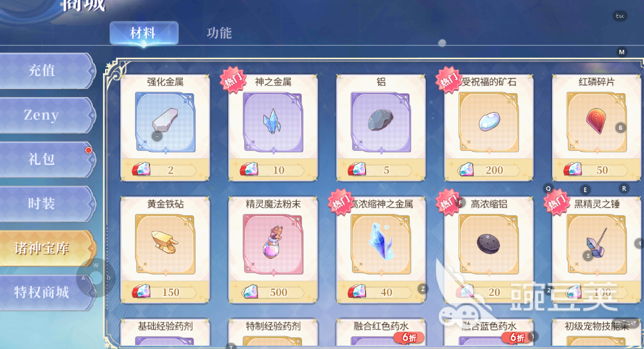This screenshot has height=349, width=644.
Task: Select the 强化金属 item icon
Action: click(x=165, y=122)
